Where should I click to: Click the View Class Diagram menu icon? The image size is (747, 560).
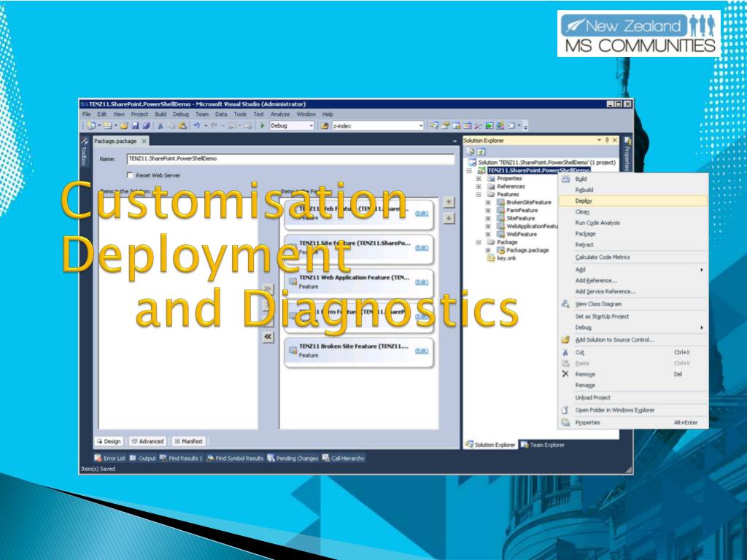(565, 304)
